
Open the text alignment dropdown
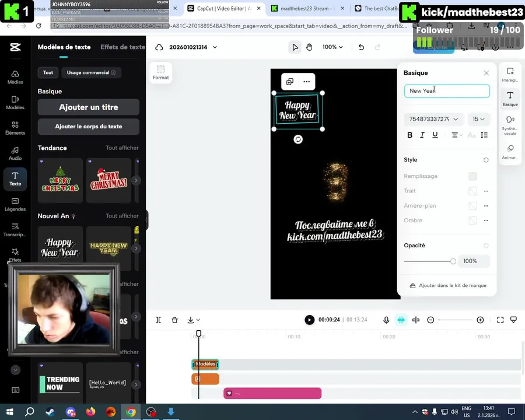457,135
